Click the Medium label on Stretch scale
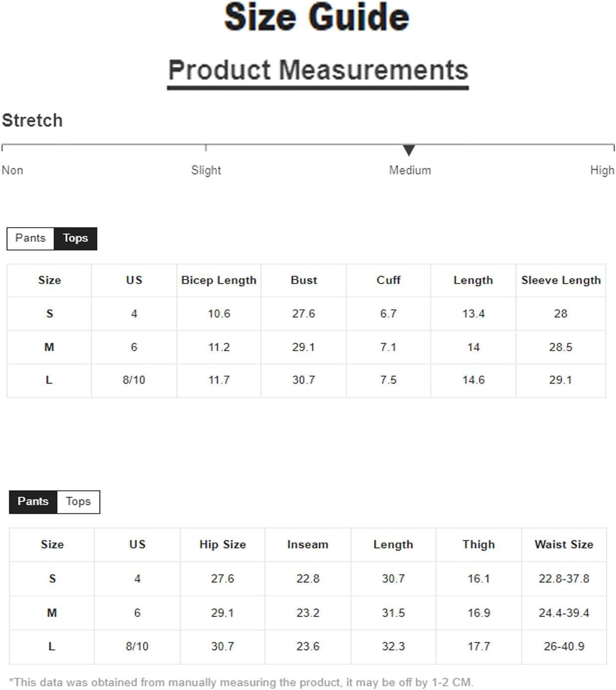Image resolution: width=616 pixels, height=690 pixels. tap(410, 170)
